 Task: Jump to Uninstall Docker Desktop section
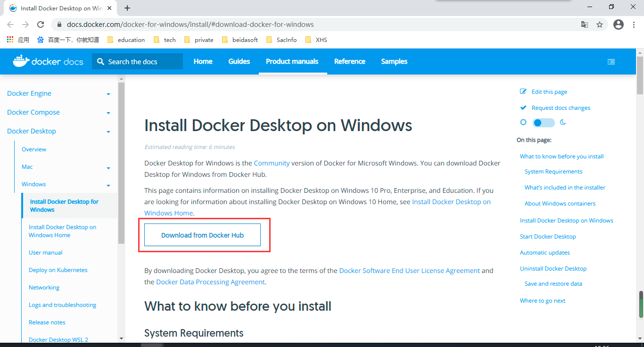point(553,268)
